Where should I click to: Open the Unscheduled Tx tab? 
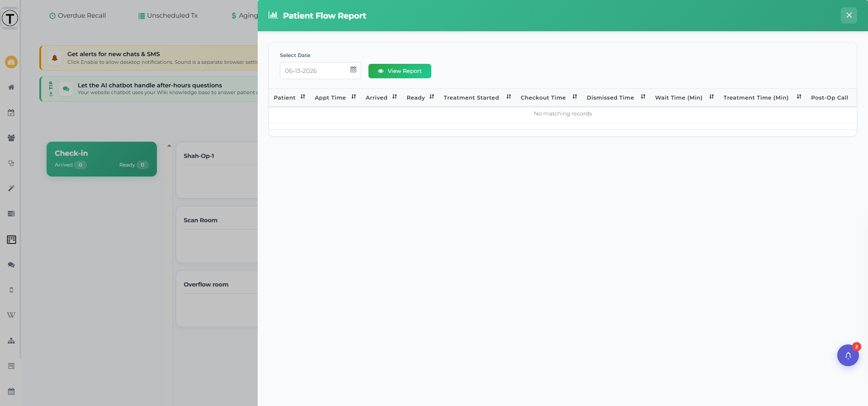tap(168, 15)
